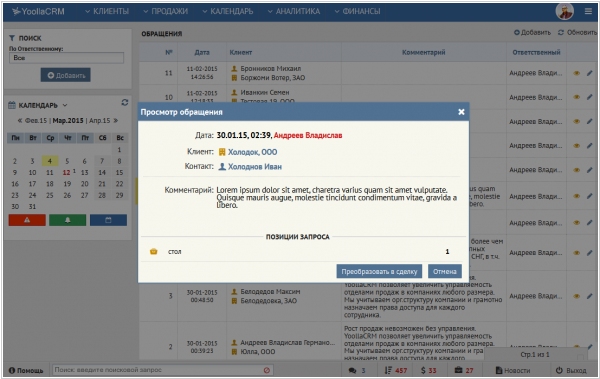Open Помощь in bottom bar
Viewport: 600px width, 379px height.
[26, 371]
